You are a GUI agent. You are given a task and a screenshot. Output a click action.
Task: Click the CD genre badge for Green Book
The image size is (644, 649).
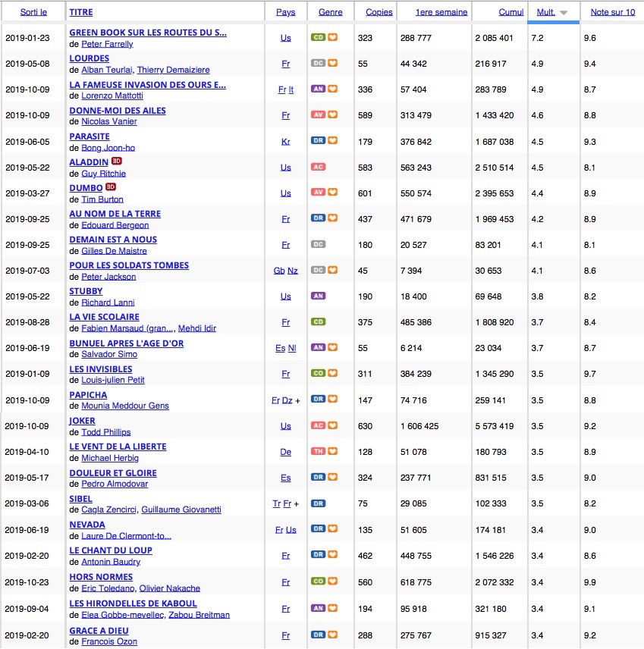pos(318,37)
